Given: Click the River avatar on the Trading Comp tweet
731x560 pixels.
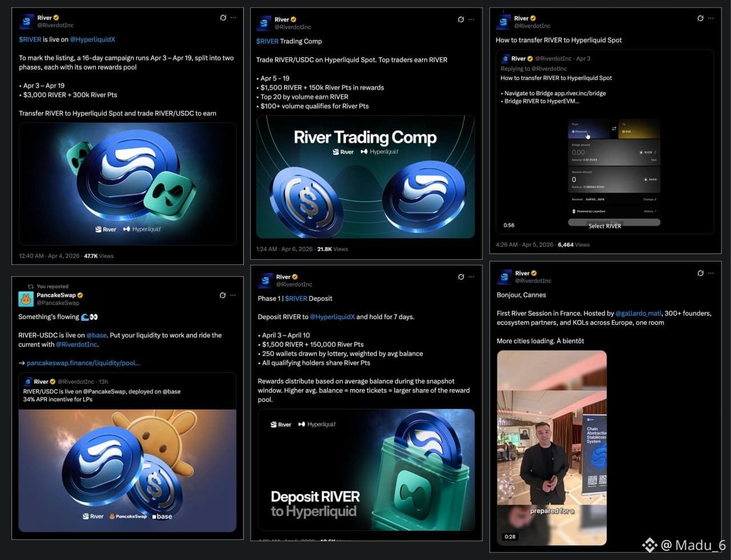Looking at the screenshot, I should [264, 23].
